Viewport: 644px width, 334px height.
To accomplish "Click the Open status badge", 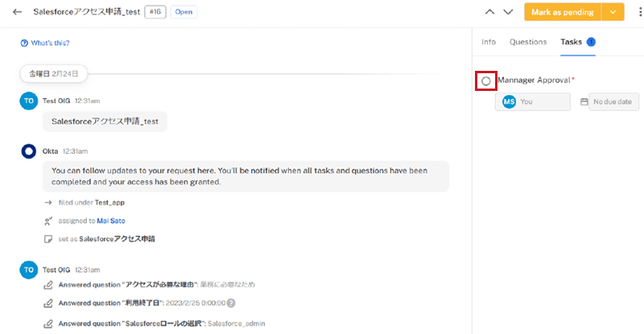I will [x=184, y=12].
